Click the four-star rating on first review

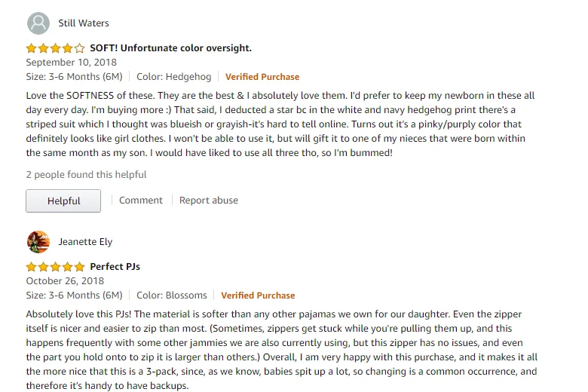pos(55,48)
